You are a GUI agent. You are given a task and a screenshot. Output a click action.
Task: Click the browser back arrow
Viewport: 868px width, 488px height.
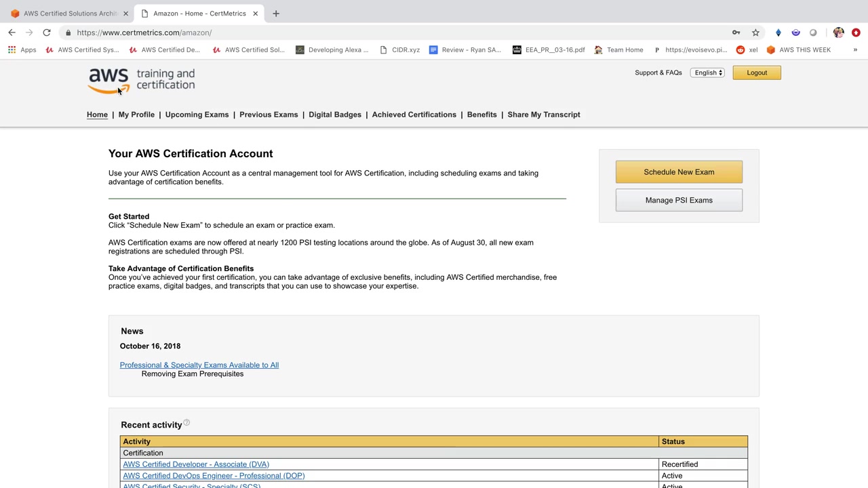click(12, 33)
